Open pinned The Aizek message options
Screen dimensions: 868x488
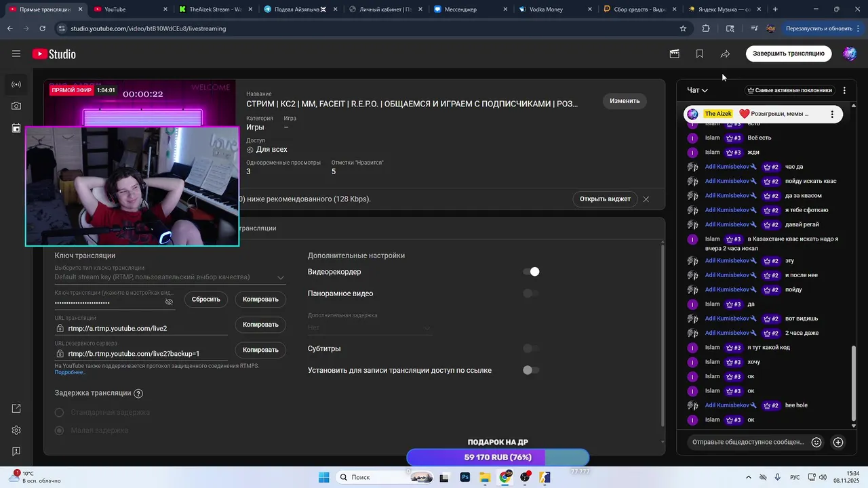pyautogui.click(x=832, y=115)
